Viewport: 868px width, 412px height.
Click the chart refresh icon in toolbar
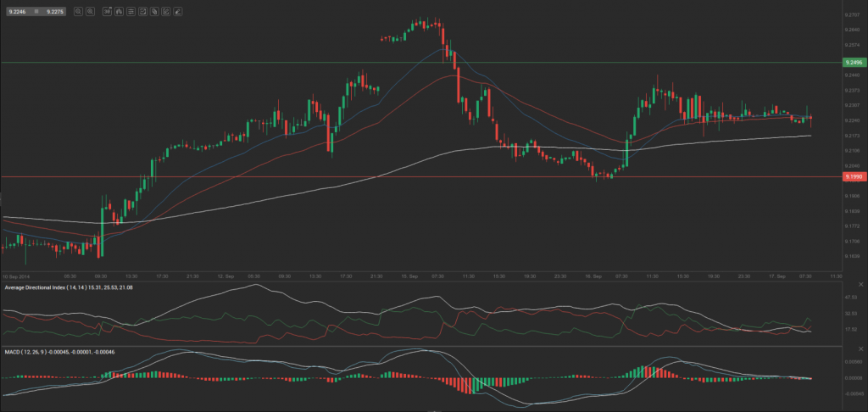144,12
